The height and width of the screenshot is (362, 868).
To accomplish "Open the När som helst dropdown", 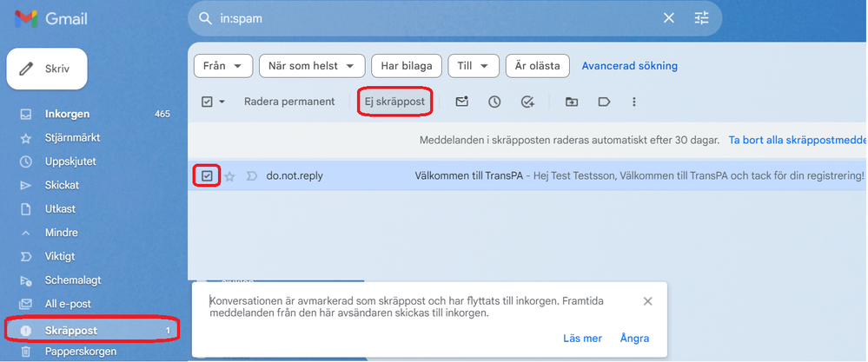I will [312, 66].
